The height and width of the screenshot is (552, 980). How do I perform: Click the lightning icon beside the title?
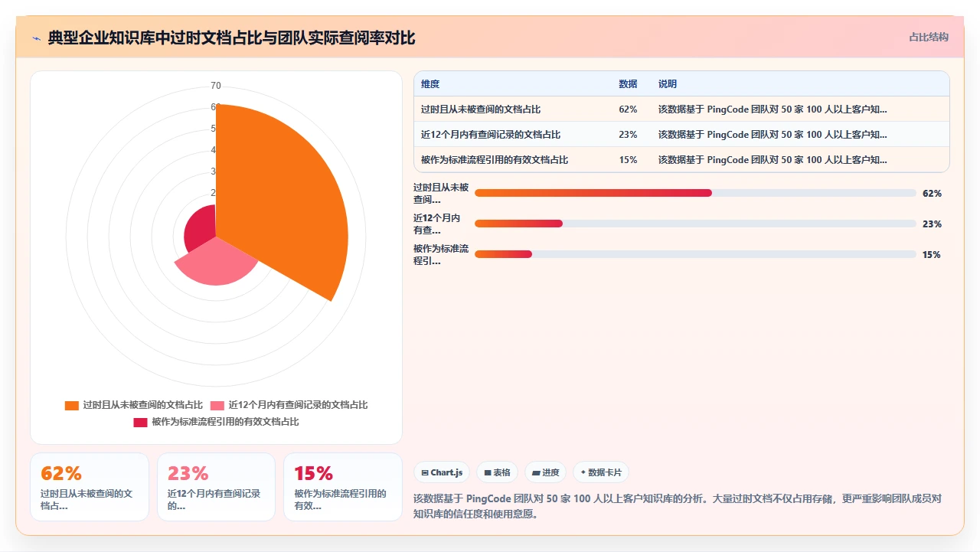tap(36, 38)
